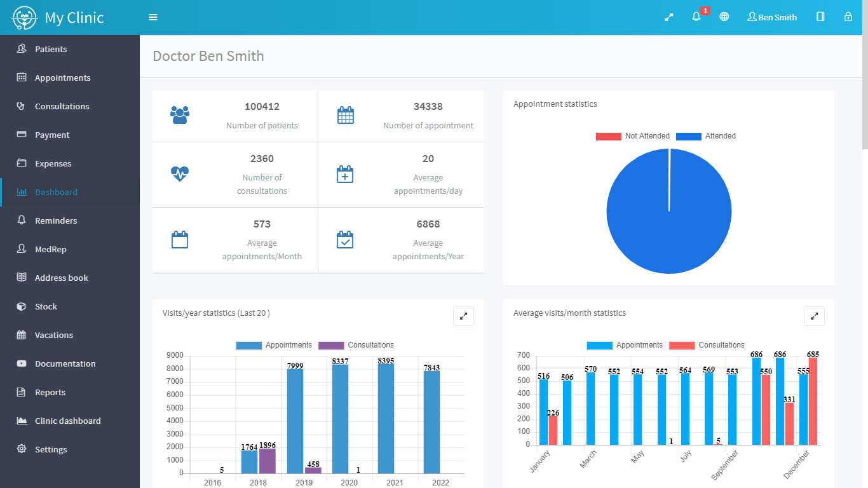Expand the Visits/year statistics chart
The height and width of the screenshot is (488, 868).
(463, 316)
